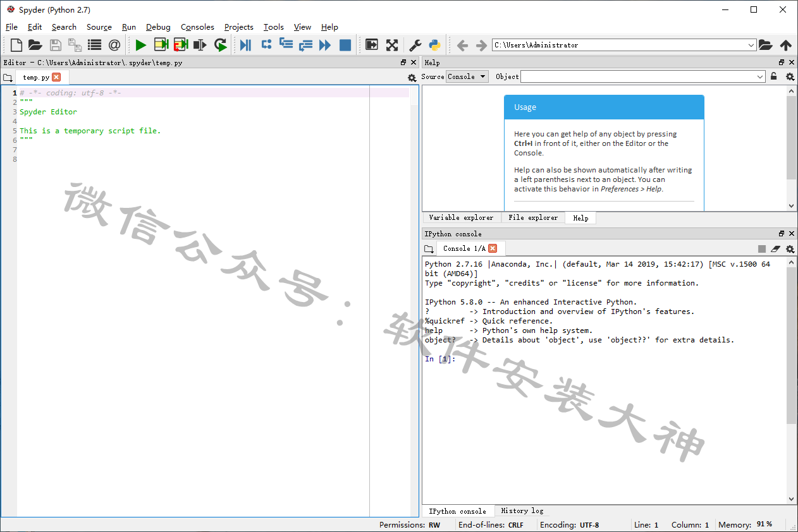
Task: Click the IPython console vertical scrollbar
Action: click(x=792, y=381)
